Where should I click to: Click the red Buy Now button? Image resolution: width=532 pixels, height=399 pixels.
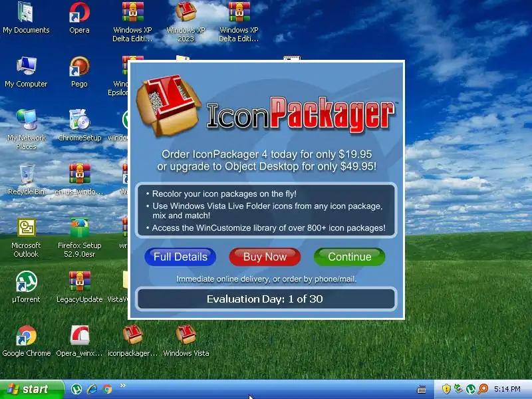point(265,257)
